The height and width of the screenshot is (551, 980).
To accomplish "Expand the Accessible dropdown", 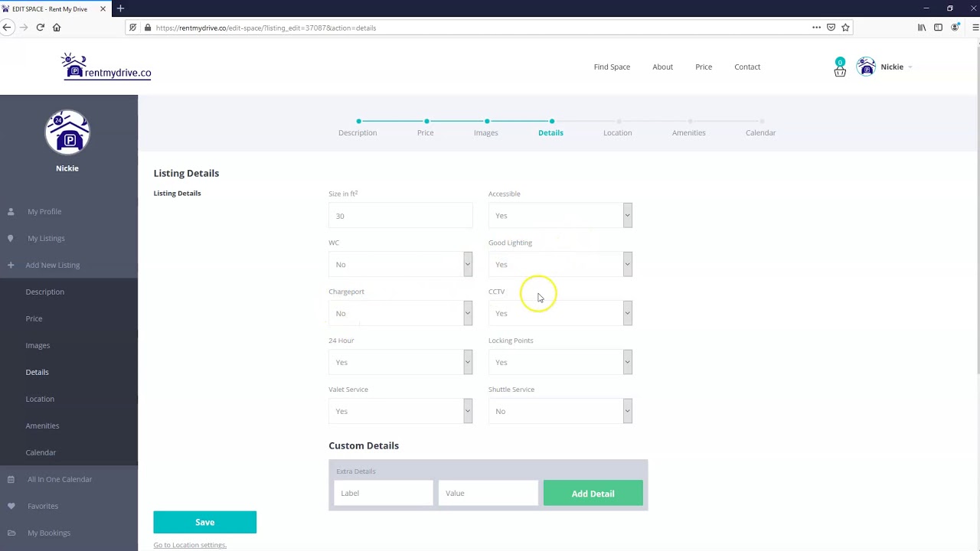I will 560,216.
